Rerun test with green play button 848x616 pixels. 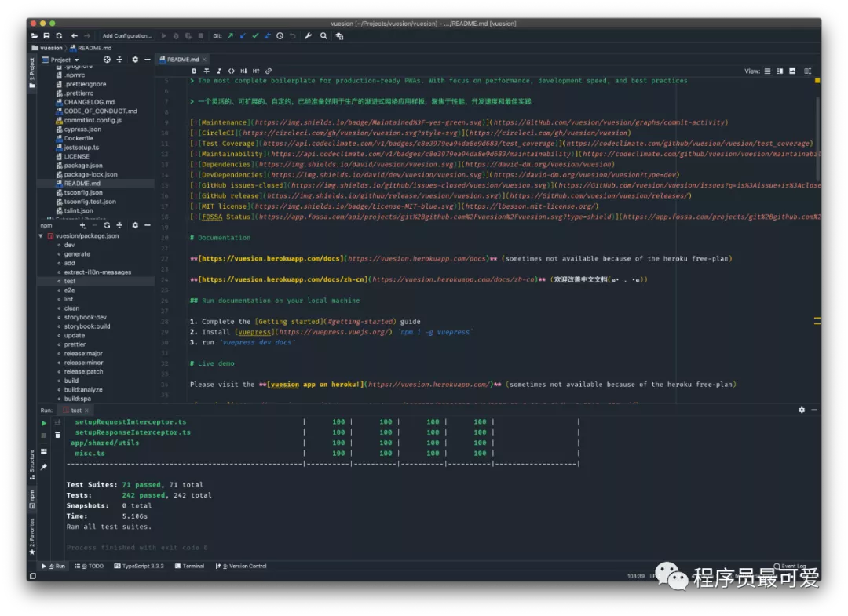44,423
